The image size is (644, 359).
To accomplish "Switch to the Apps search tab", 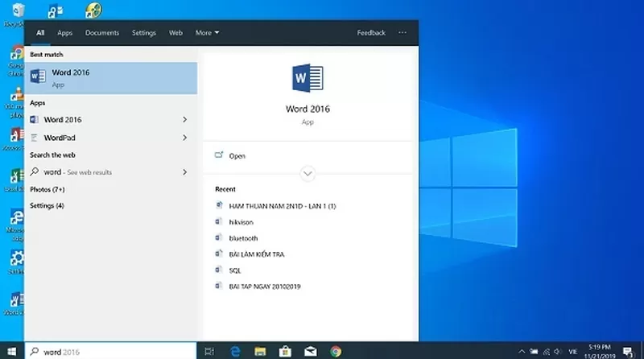I will click(x=64, y=33).
